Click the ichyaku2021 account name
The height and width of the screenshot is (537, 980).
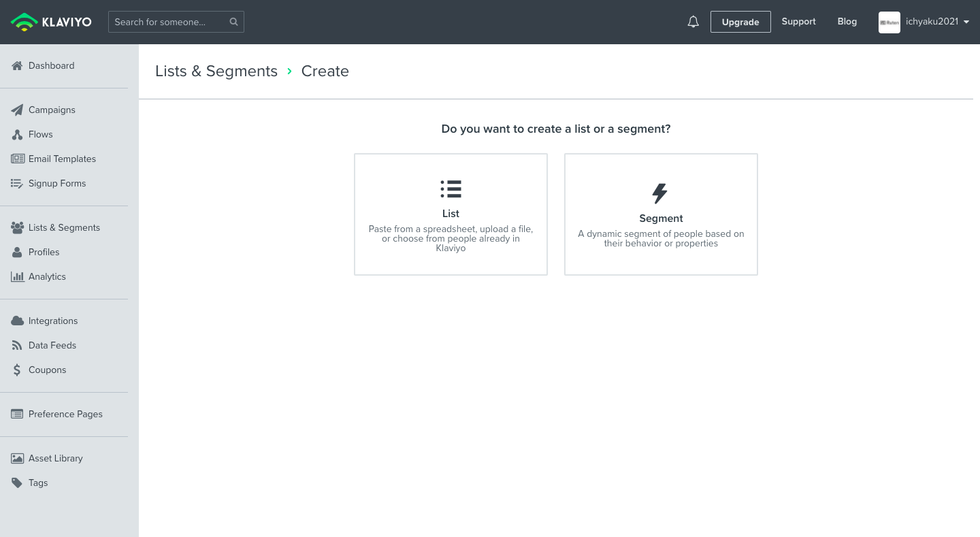coord(932,21)
